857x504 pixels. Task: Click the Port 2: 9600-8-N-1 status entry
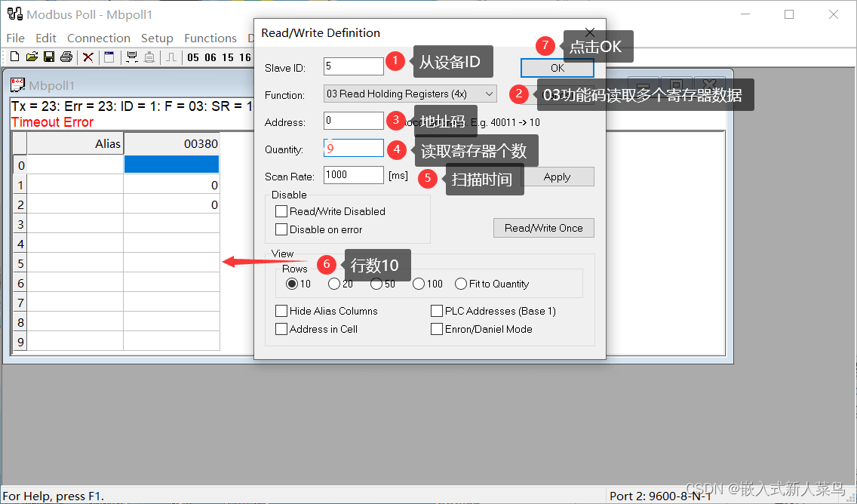(660, 496)
